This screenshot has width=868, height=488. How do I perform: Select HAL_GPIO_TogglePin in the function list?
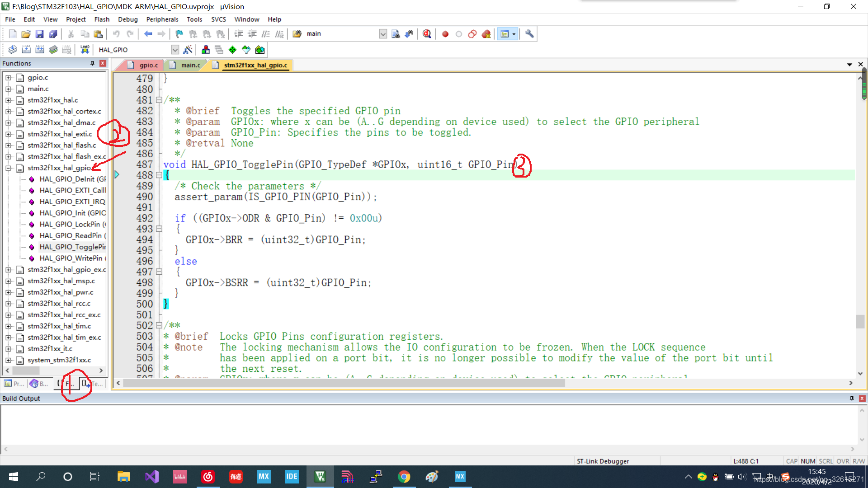pos(72,247)
